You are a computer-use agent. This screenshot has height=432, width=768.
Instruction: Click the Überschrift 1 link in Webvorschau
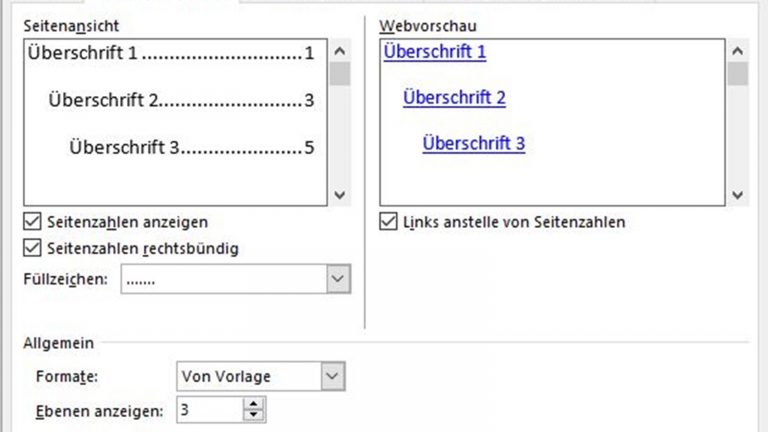pos(434,52)
